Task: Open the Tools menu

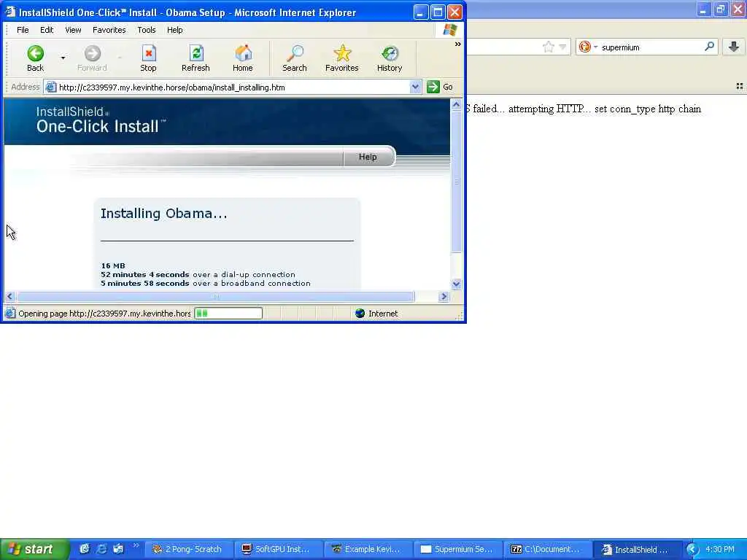Action: point(146,30)
